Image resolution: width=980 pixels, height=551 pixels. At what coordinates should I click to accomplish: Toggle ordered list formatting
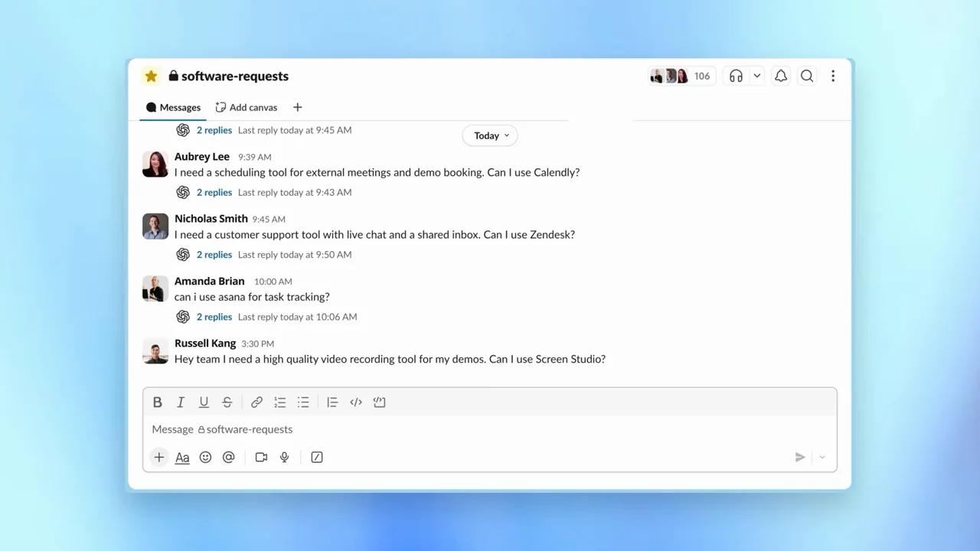280,402
